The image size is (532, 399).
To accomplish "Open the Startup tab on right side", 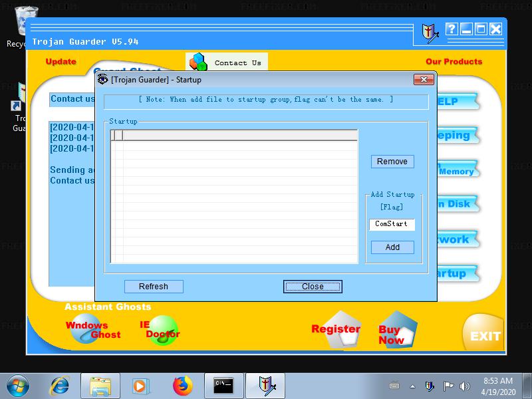I will point(458,273).
